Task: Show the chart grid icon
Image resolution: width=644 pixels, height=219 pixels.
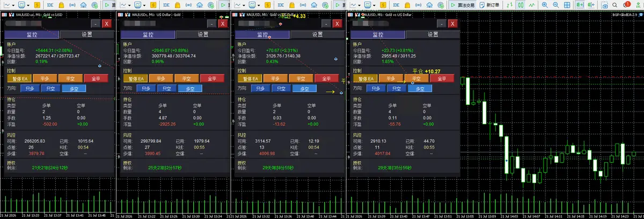Action: click(567, 5)
